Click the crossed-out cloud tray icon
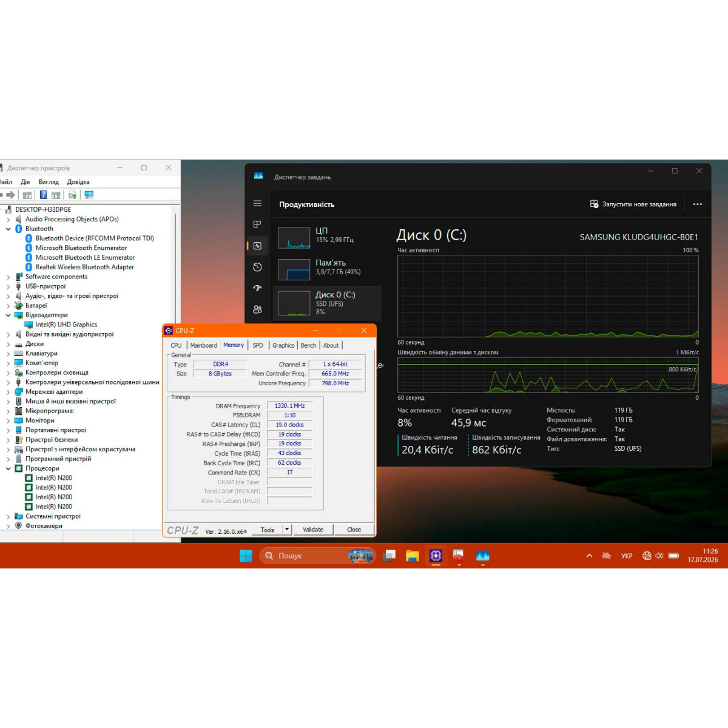Screen dimensions: 728x728 tap(606, 556)
